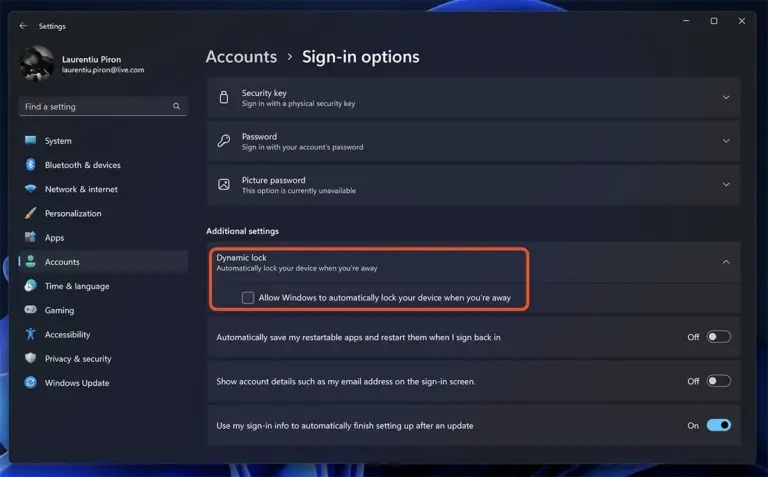The width and height of the screenshot is (768, 477).
Task: Click the Privacy & security shield icon
Action: click(x=30, y=358)
